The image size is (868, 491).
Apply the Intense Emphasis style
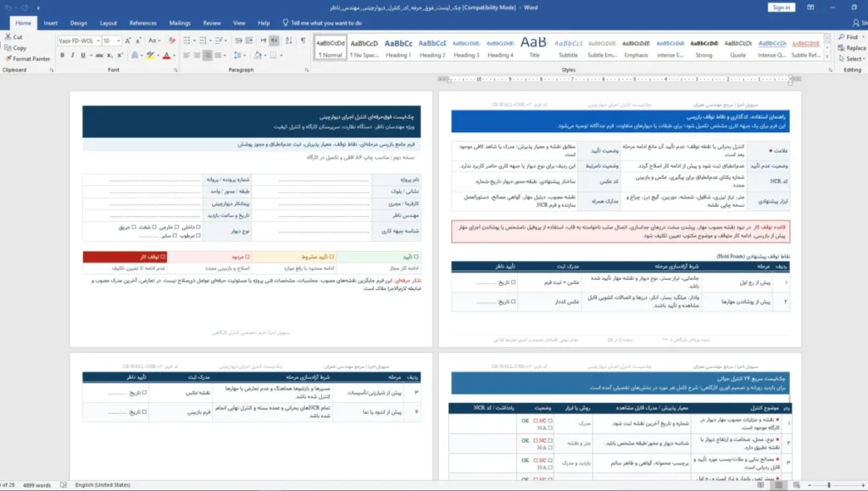[670, 47]
